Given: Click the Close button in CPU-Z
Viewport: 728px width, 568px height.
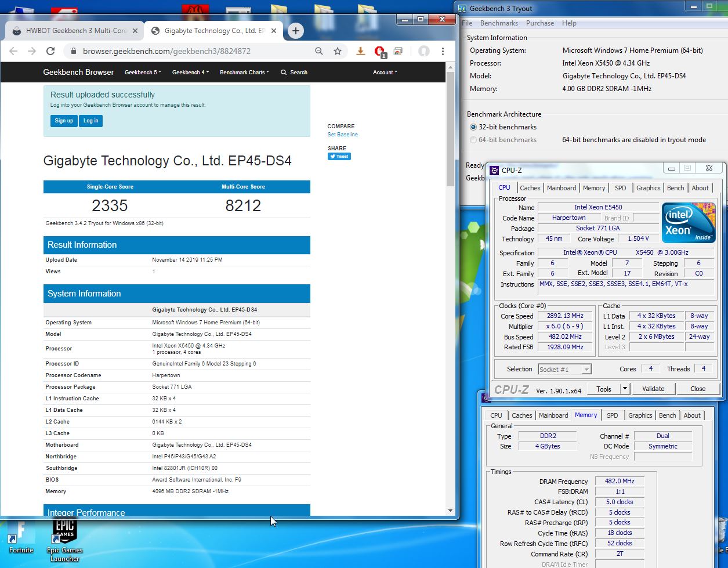Looking at the screenshot, I should [698, 389].
